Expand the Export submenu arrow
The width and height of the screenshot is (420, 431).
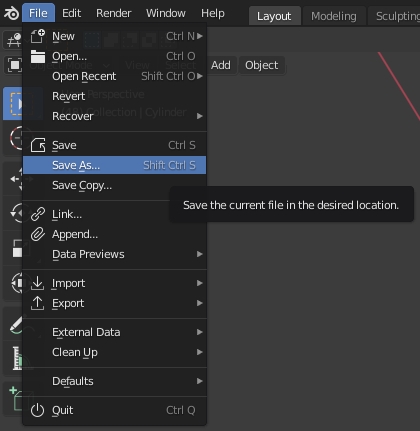(x=200, y=303)
